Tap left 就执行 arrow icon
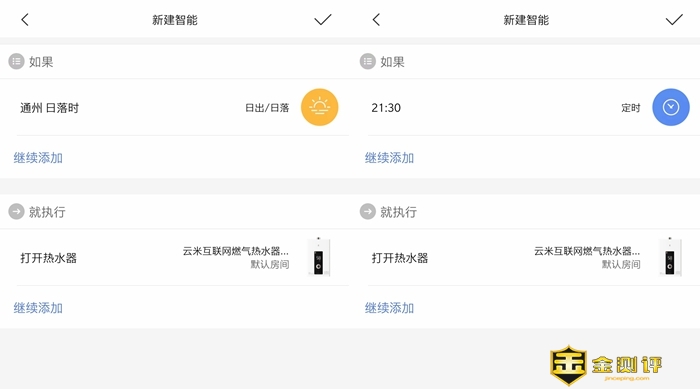The width and height of the screenshot is (700, 389). 17,212
